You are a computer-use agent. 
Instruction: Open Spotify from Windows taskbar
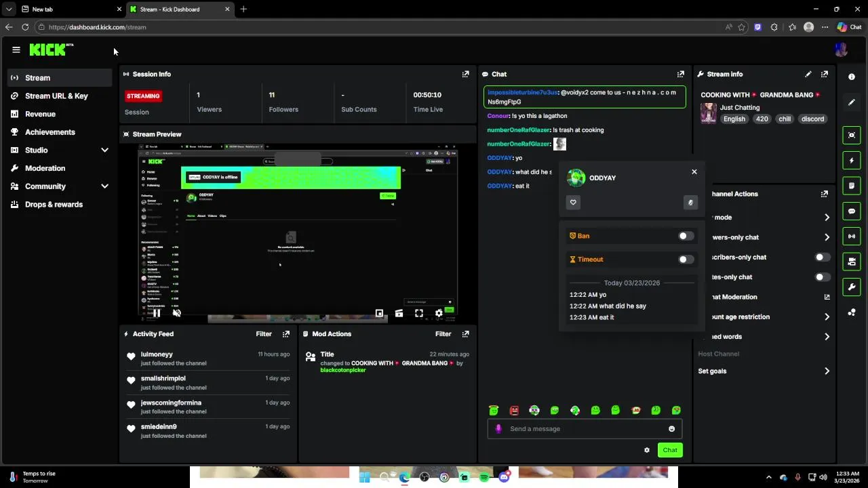pyautogui.click(x=484, y=477)
